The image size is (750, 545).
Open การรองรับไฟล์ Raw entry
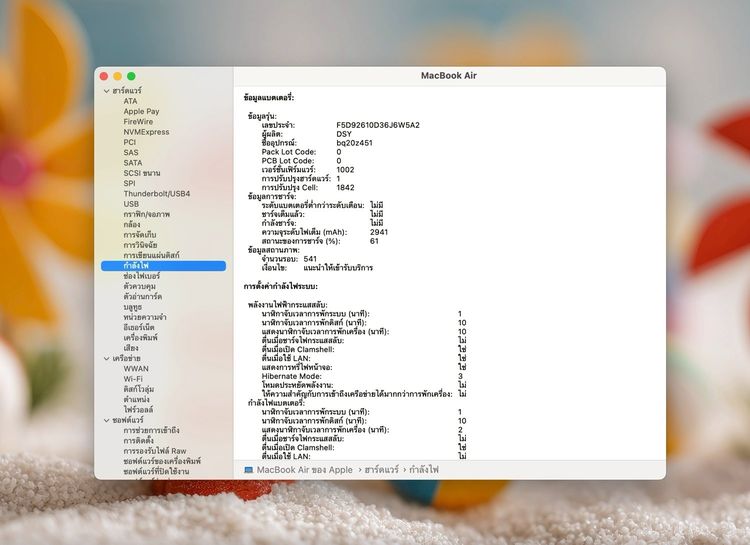(x=154, y=451)
